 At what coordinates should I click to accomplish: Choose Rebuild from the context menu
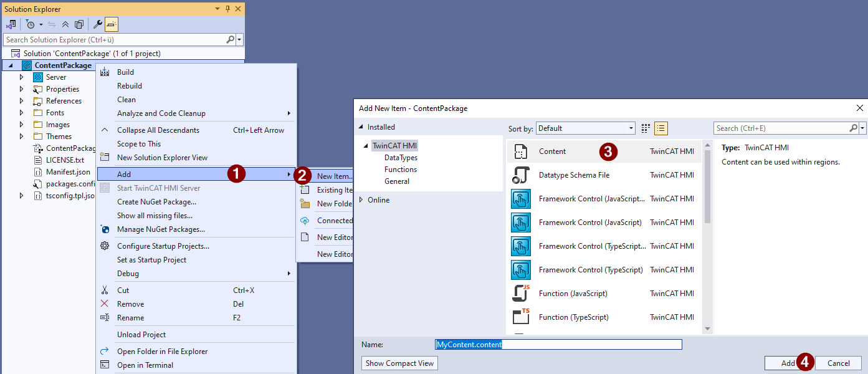pos(130,86)
